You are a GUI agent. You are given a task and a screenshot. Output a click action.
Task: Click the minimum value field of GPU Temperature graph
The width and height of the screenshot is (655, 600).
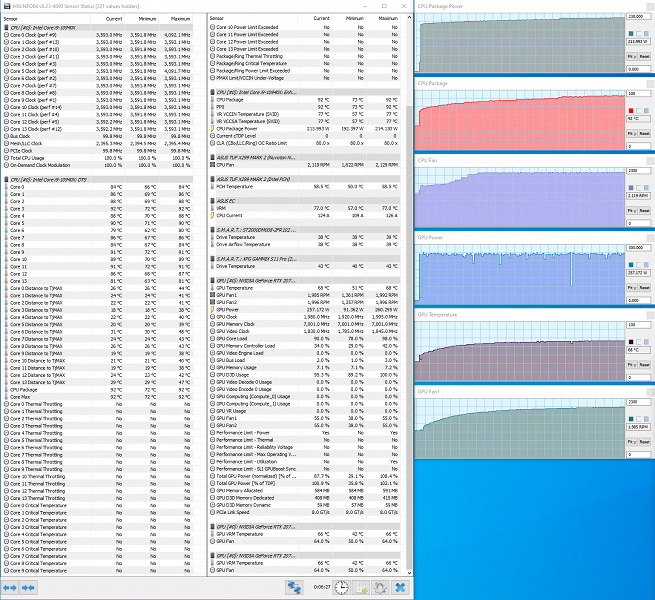pos(638,377)
